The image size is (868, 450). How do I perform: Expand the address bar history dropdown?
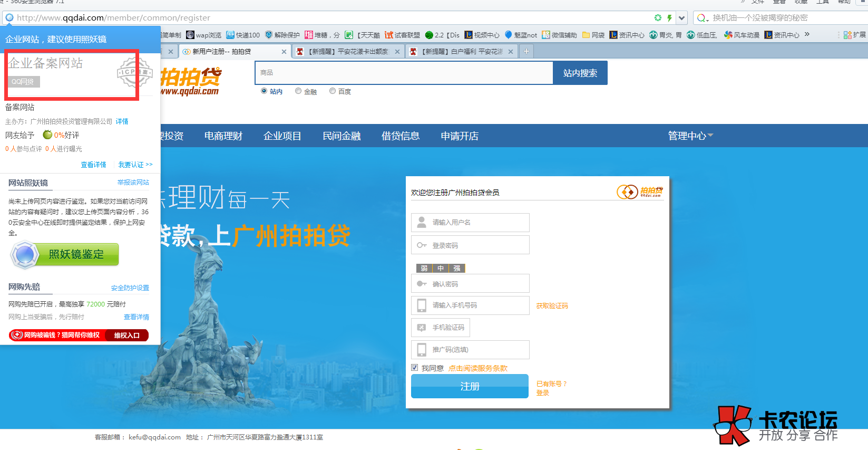(682, 17)
